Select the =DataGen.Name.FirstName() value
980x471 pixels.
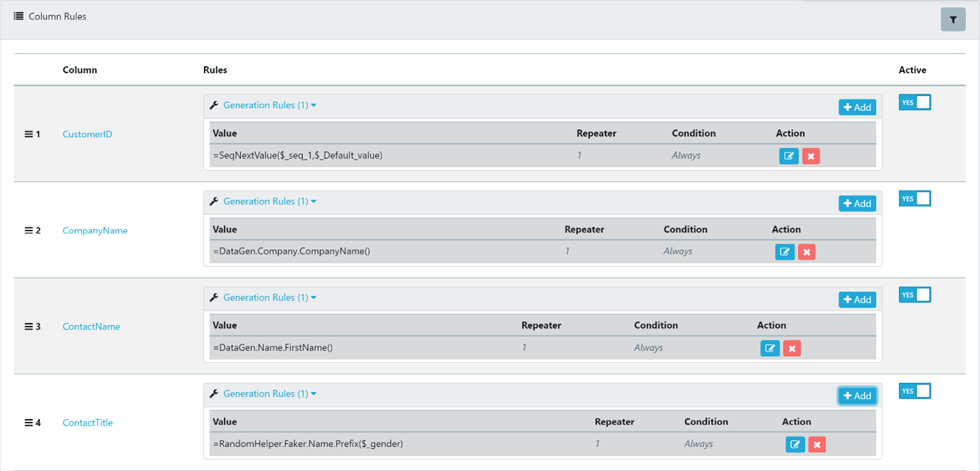pos(273,348)
